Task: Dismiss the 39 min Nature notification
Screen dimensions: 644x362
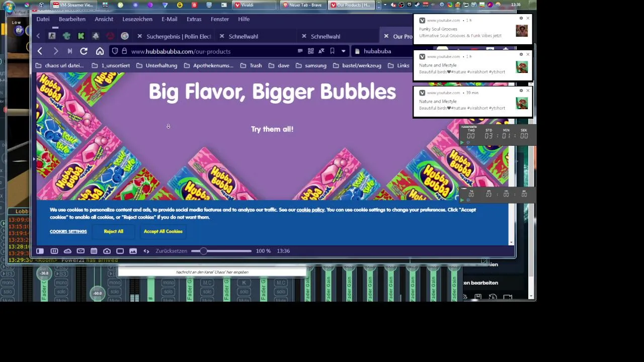Action: (x=528, y=90)
